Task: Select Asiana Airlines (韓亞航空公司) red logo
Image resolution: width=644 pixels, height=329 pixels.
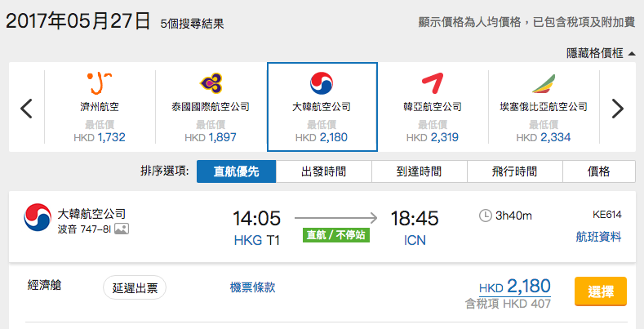Action: 433,83
